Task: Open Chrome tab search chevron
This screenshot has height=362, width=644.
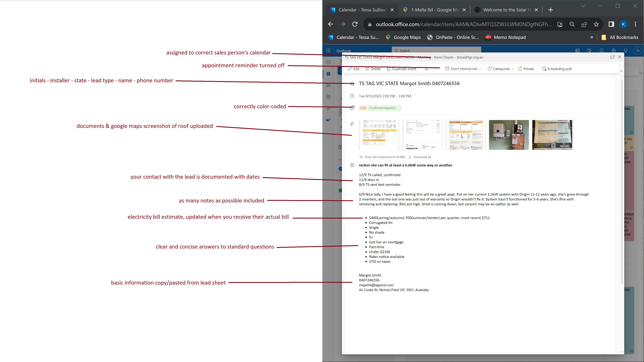Action: pyautogui.click(x=583, y=6)
